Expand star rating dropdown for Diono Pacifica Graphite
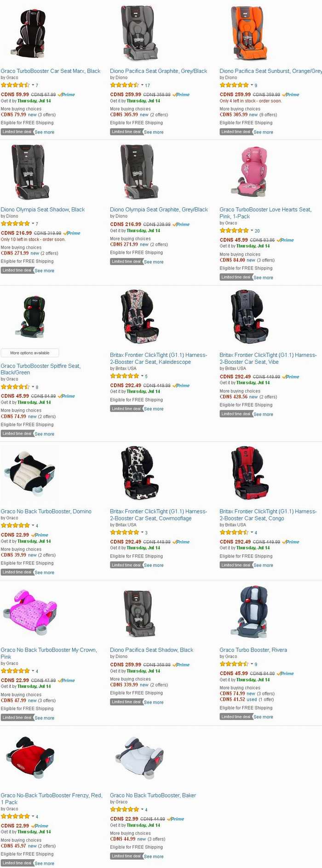Image resolution: width=322 pixels, height=868 pixels. click(142, 85)
